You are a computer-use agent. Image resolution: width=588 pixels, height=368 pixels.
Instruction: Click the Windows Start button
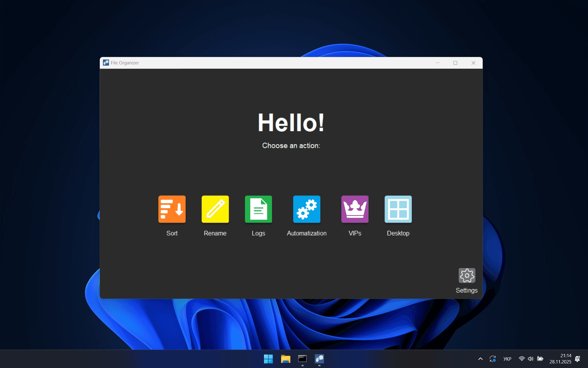point(268,359)
